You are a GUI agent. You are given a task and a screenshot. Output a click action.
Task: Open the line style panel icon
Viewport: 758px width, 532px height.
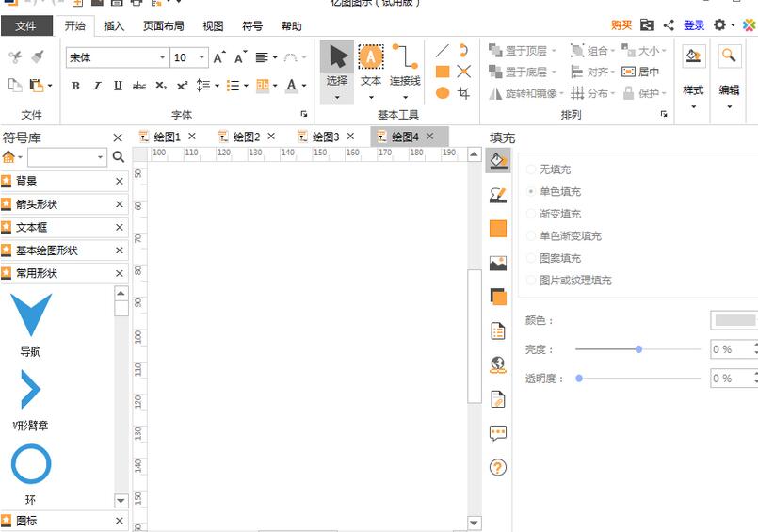[498, 195]
